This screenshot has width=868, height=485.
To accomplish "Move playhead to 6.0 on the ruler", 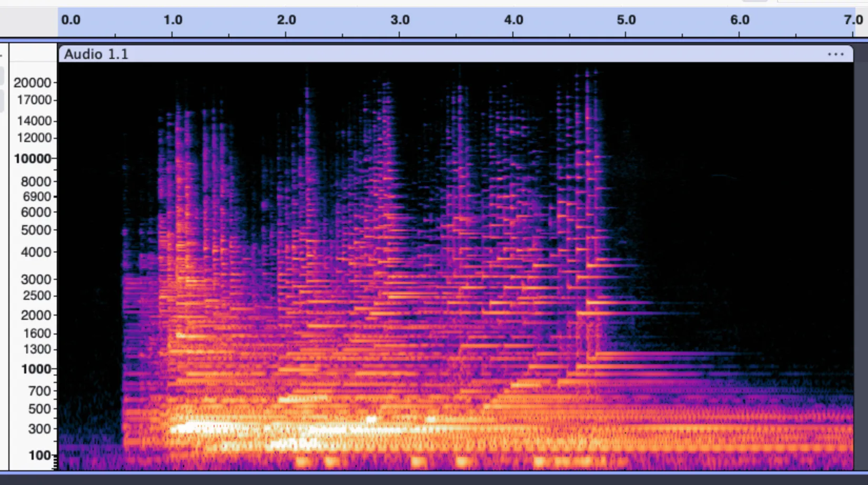I will 740,20.
